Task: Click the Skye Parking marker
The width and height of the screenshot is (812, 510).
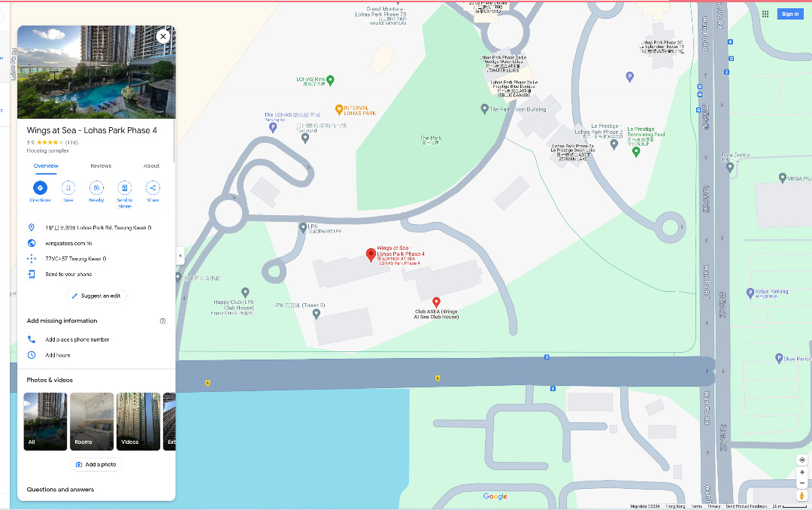Action: pyautogui.click(x=779, y=358)
